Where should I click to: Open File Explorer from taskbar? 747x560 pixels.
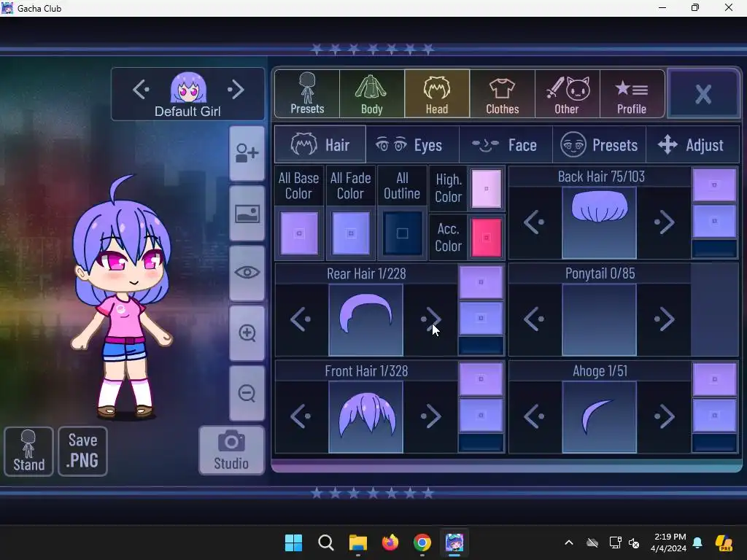point(357,542)
